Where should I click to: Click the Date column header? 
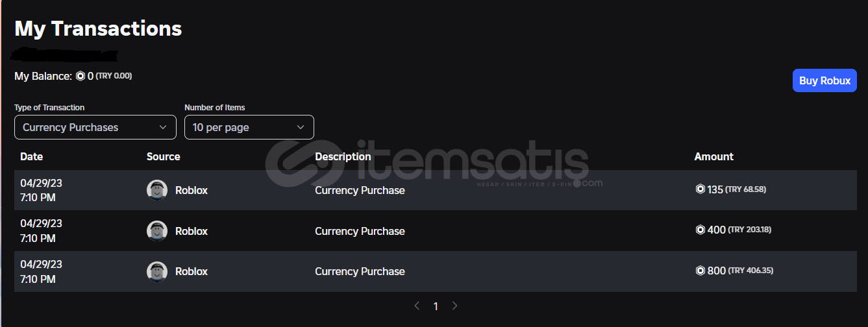click(32, 156)
